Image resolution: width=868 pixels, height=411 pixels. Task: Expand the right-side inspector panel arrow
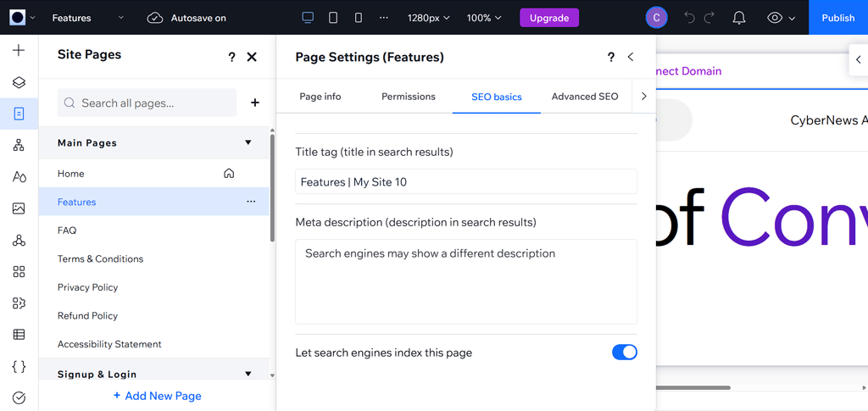point(859,59)
